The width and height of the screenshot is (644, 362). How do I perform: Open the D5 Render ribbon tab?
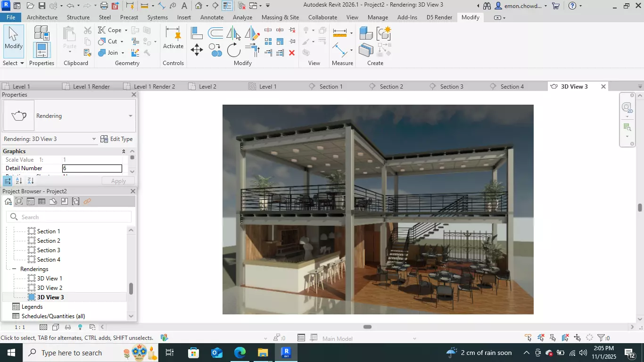(439, 17)
